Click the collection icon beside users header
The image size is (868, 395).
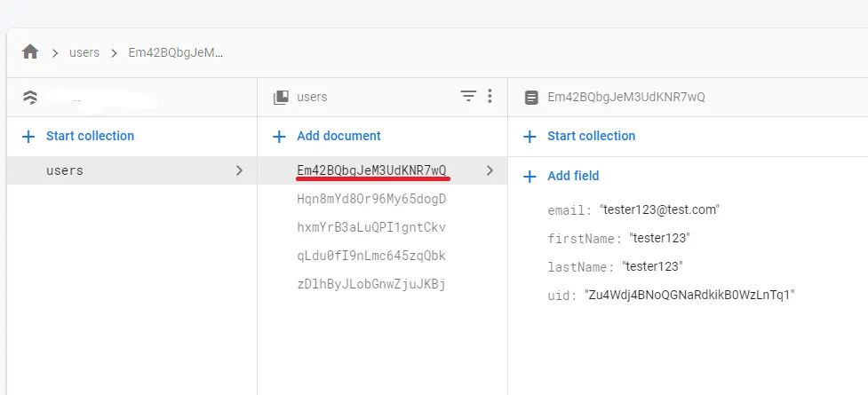click(x=281, y=98)
